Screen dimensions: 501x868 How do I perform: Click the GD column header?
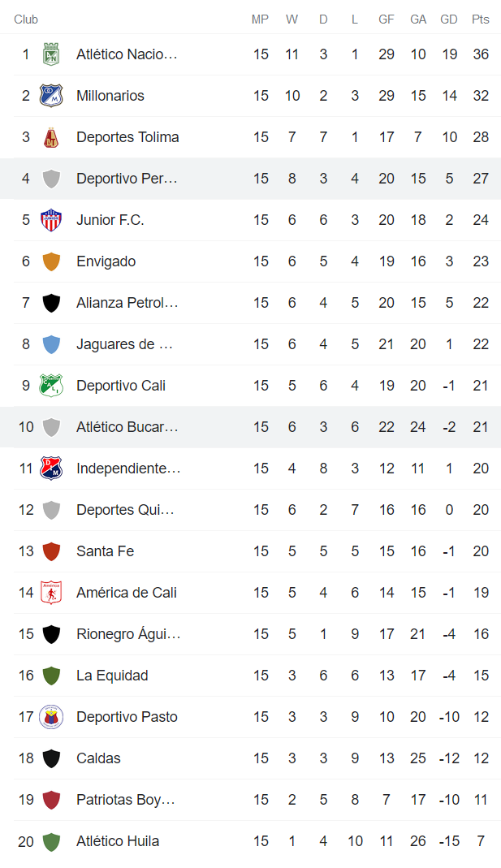[449, 19]
